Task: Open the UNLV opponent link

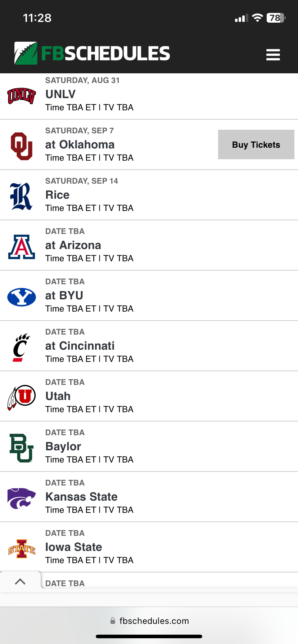Action: coord(60,94)
